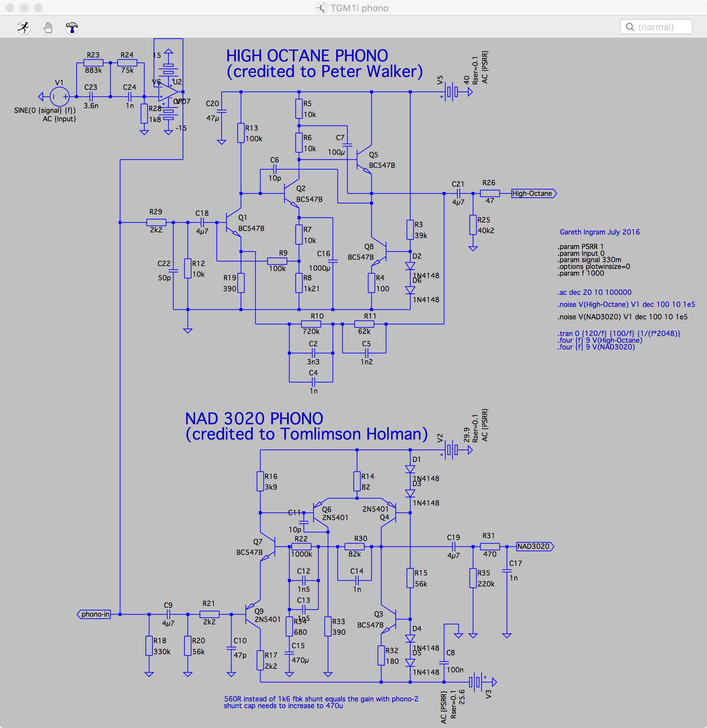Click the C15 470µ capacitor value
This screenshot has height=728, width=707.
[300, 660]
